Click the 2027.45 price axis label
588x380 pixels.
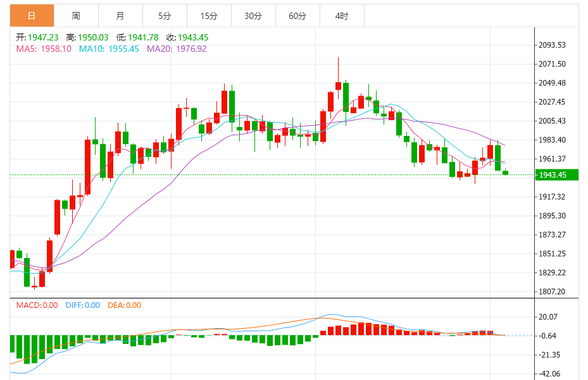pyautogui.click(x=552, y=102)
